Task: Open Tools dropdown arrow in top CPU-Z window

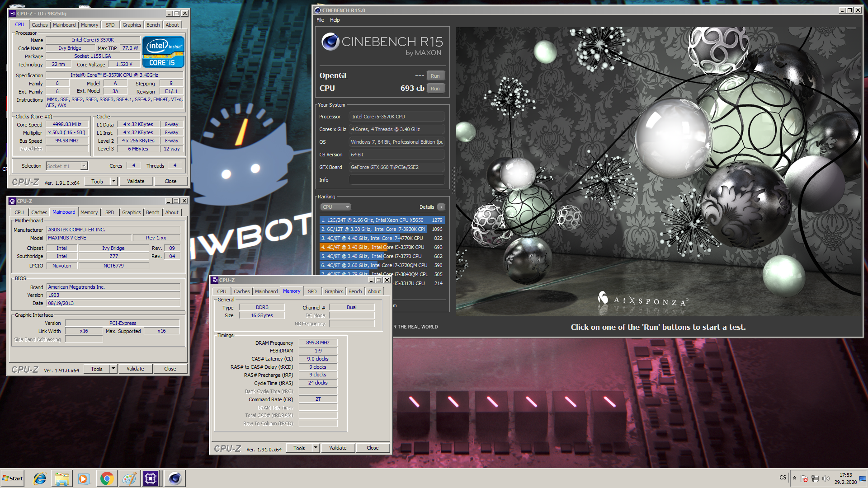Action: (x=114, y=181)
